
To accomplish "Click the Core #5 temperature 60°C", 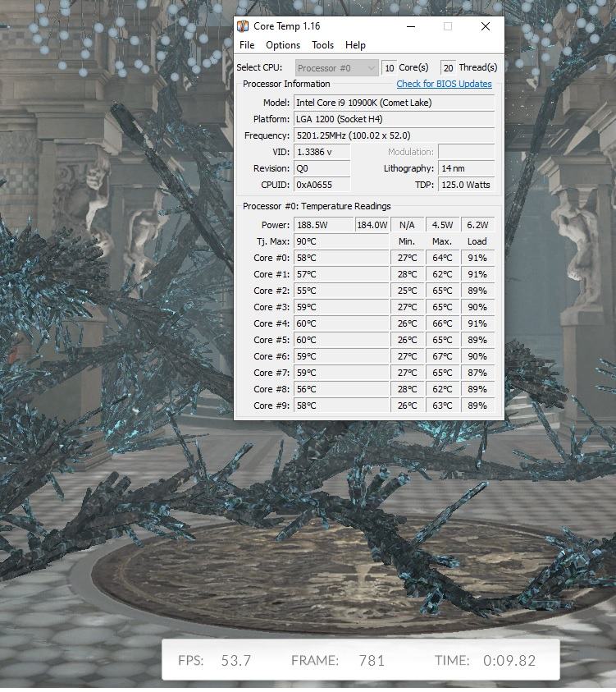I will click(x=341, y=340).
